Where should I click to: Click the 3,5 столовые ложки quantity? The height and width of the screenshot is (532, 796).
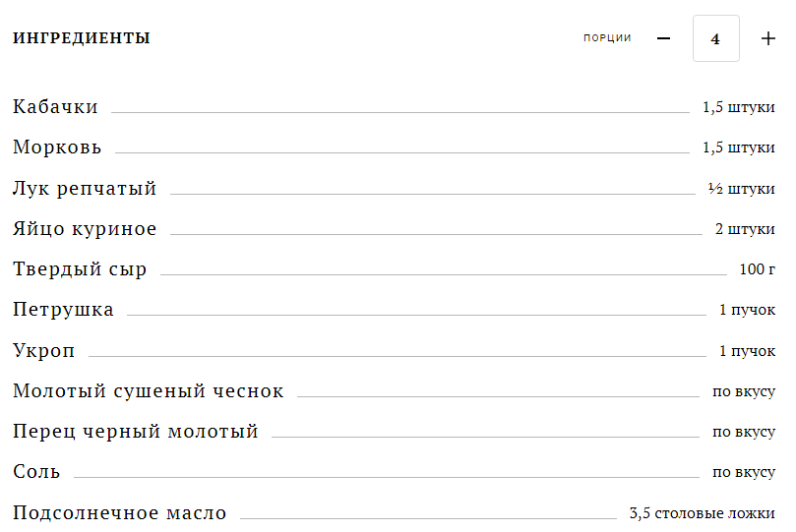point(702,513)
